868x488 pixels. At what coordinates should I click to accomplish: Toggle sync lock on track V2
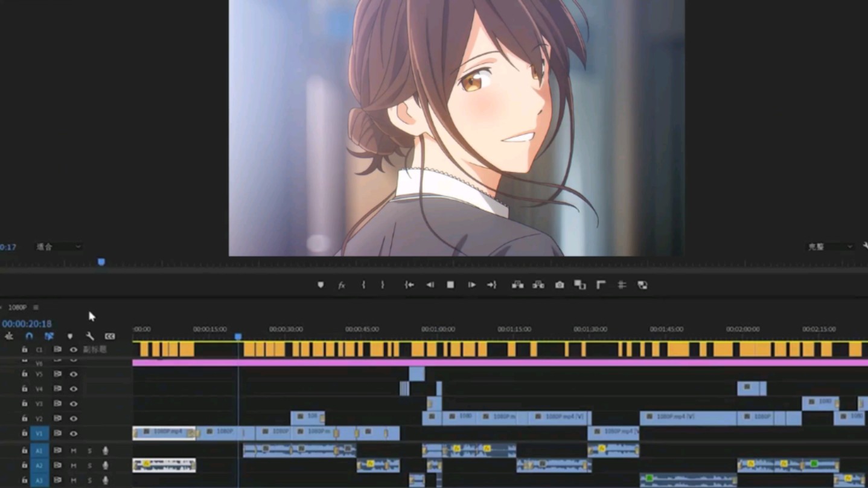[x=57, y=419]
